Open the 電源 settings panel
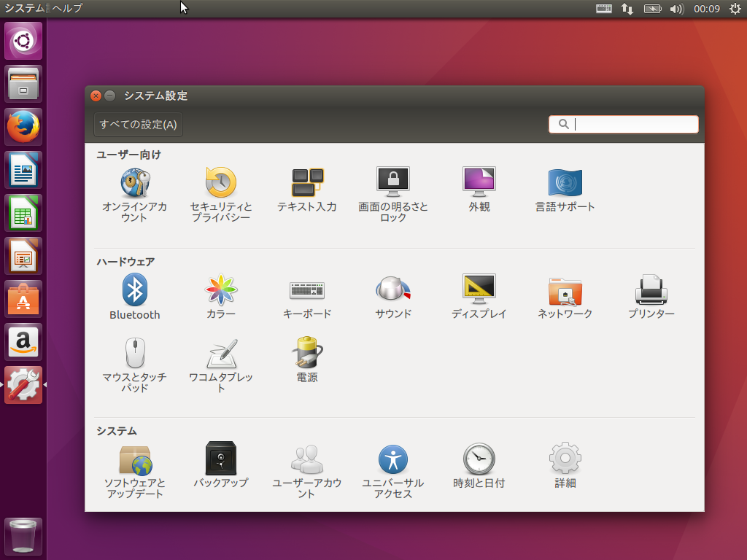Image resolution: width=747 pixels, height=560 pixels. 306,357
